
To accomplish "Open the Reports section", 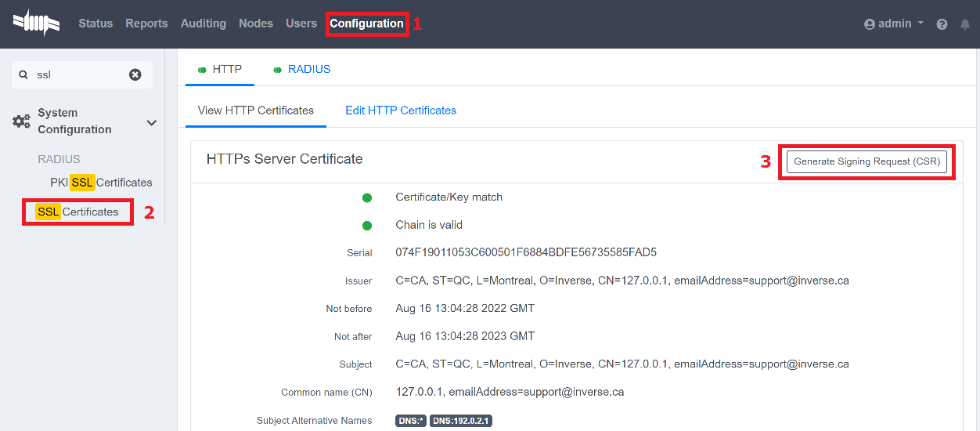I will tap(146, 24).
